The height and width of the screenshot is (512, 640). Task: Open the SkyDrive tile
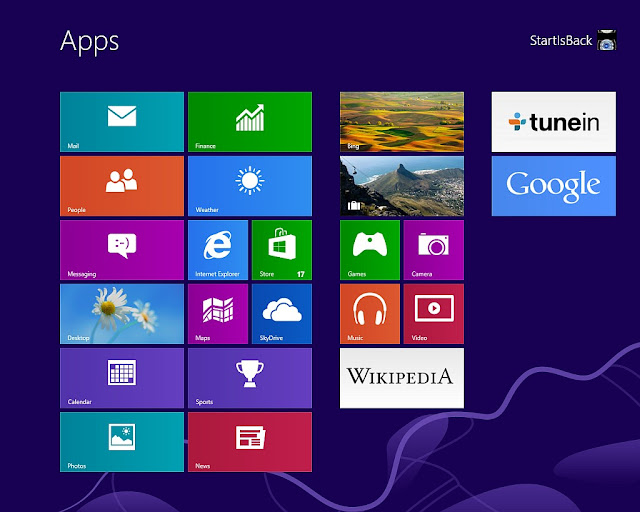(x=282, y=314)
